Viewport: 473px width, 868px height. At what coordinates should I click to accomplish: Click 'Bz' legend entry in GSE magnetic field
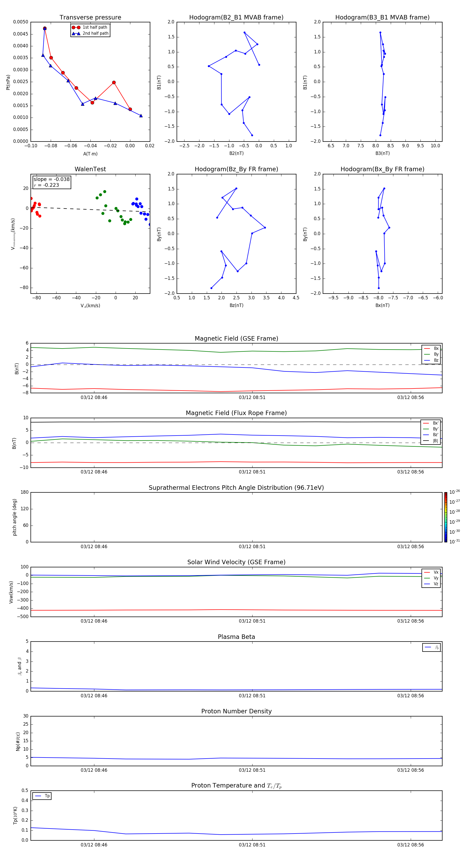(x=431, y=360)
